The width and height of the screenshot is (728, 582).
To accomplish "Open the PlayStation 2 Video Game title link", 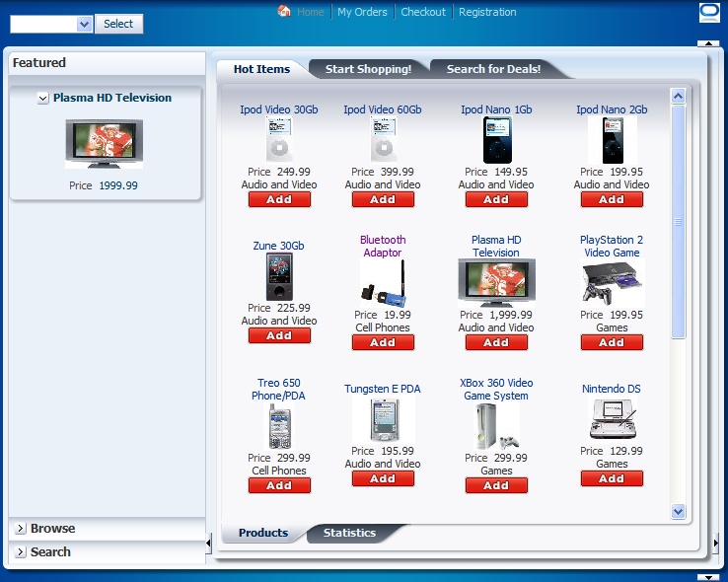I will 612,247.
